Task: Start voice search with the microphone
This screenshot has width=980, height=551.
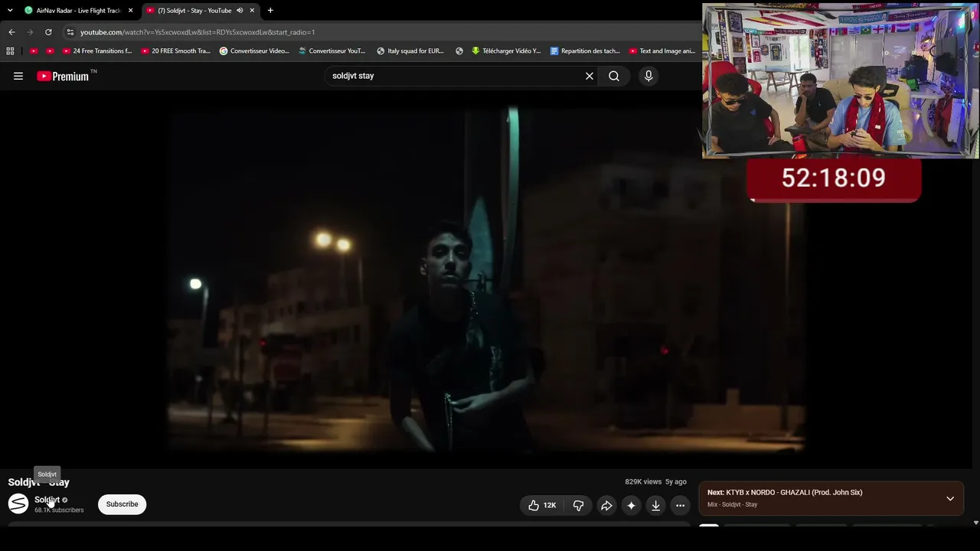Action: pyautogui.click(x=648, y=76)
